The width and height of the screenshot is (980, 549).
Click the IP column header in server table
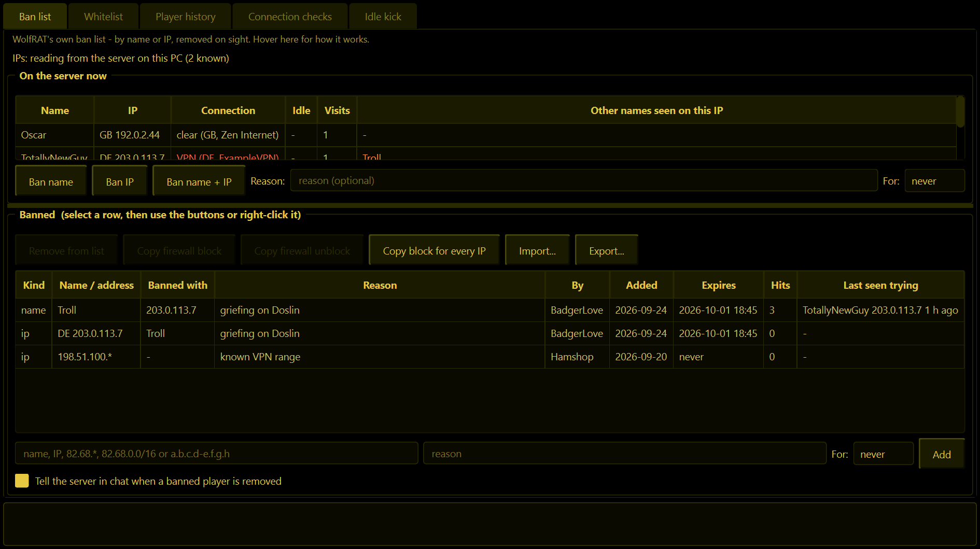132,110
